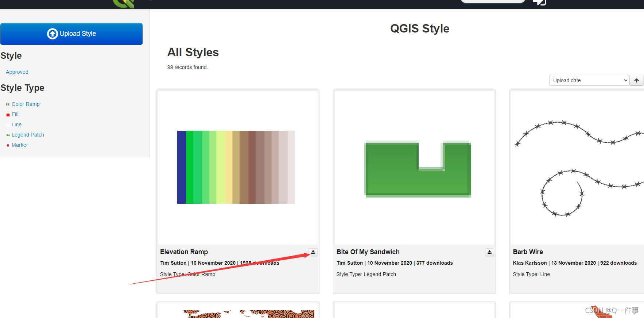This screenshot has width=644, height=318.
Task: Filter styles by Line type
Action: tap(16, 124)
